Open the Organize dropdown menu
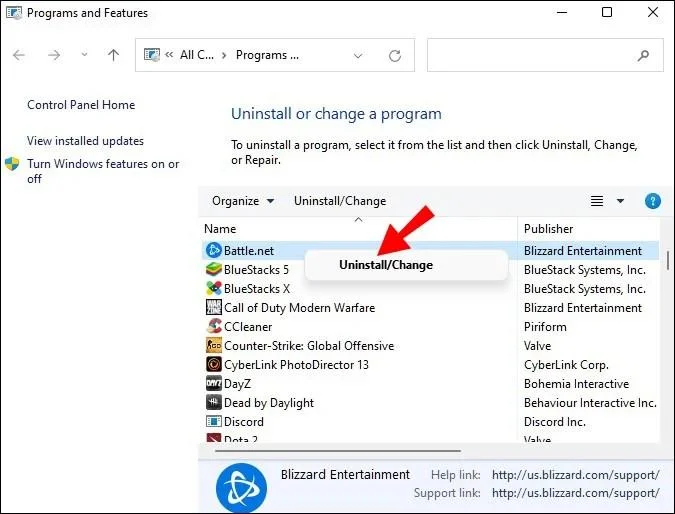 (x=243, y=201)
